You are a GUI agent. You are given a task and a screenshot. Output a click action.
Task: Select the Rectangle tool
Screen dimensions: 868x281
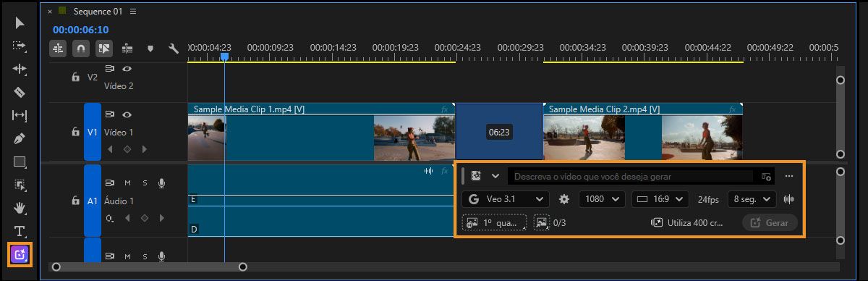(x=20, y=162)
